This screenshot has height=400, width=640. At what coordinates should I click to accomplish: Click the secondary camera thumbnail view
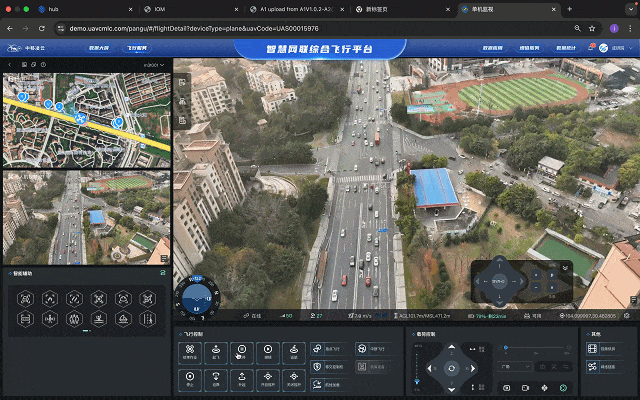coord(86,218)
